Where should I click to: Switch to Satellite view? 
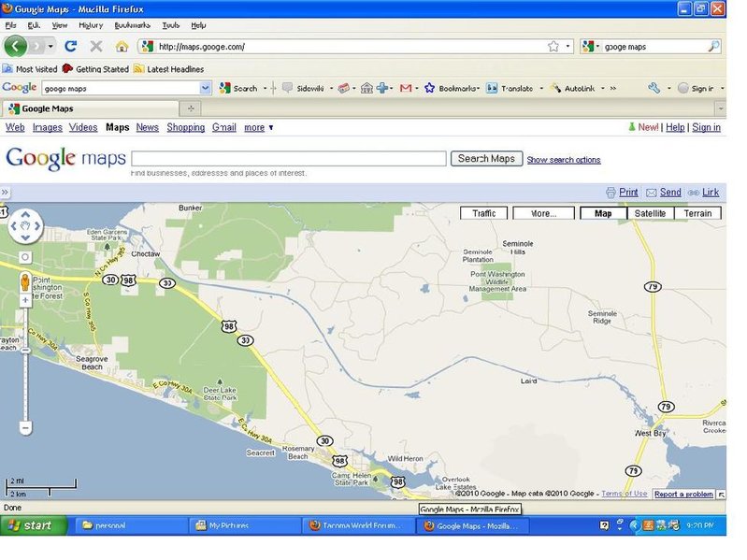(651, 213)
